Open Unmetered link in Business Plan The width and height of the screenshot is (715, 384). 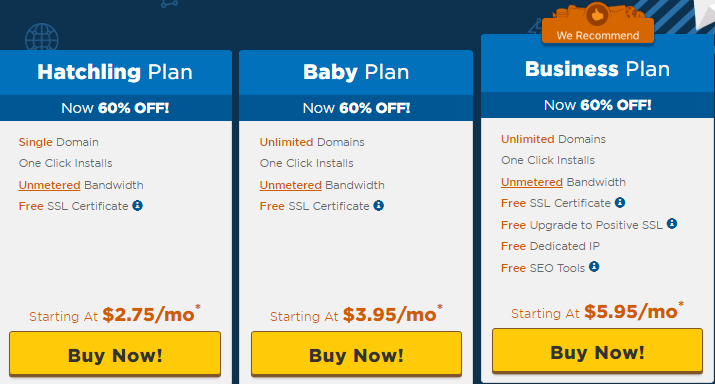(532, 182)
